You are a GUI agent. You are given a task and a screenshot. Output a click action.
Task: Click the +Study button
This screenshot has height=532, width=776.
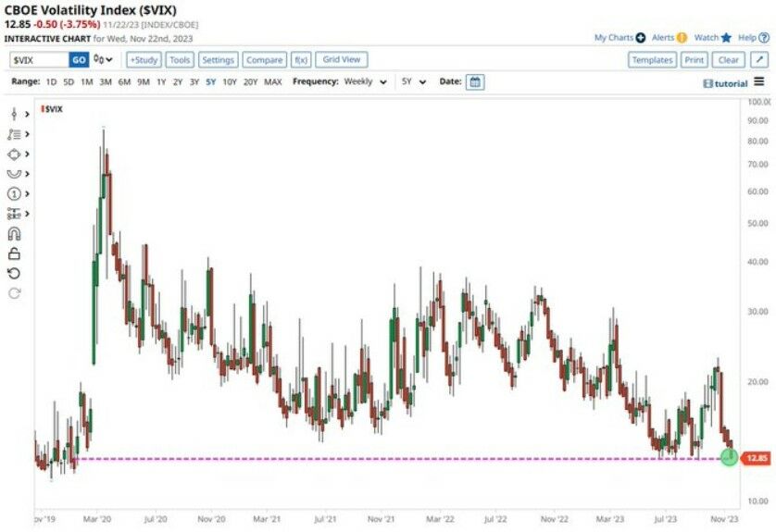(x=144, y=60)
